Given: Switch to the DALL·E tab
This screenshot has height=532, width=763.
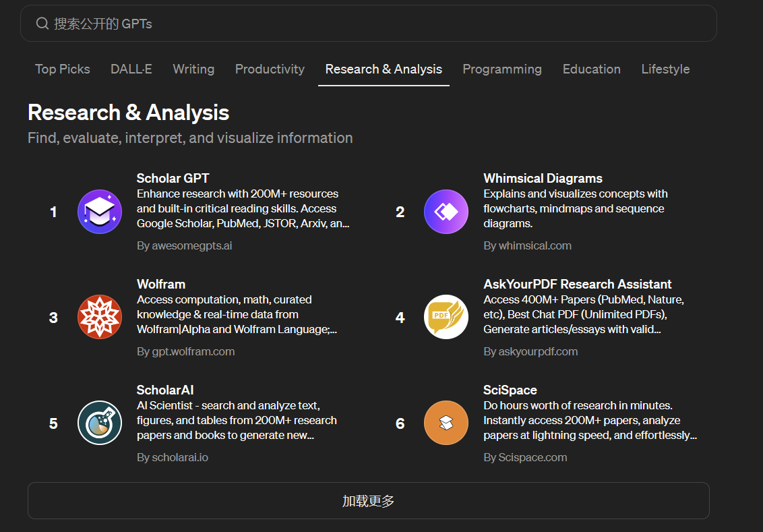Looking at the screenshot, I should point(131,69).
